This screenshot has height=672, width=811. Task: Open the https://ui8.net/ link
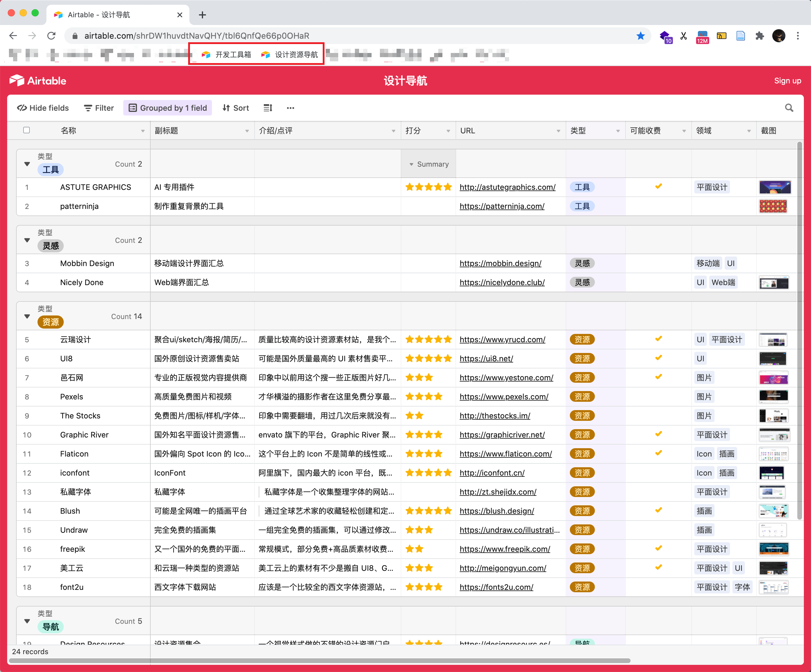coord(486,359)
